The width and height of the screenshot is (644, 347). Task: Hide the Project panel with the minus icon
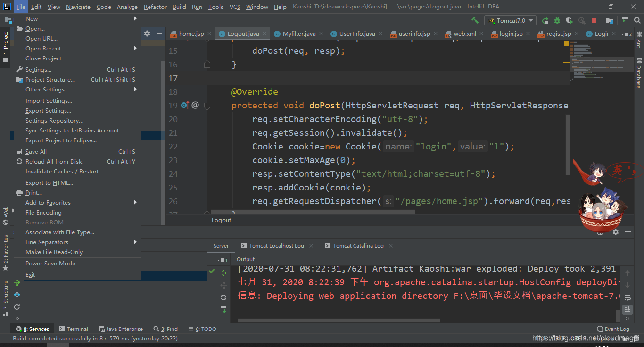tap(159, 33)
